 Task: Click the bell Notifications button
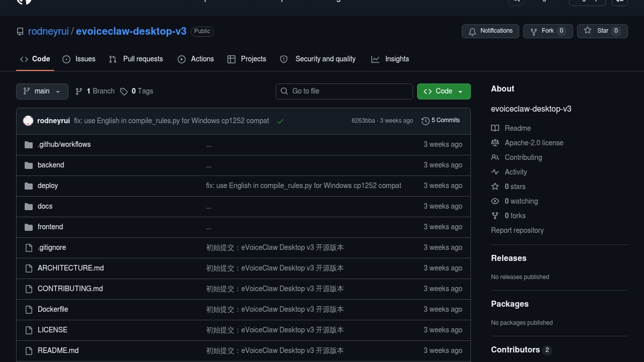point(490,31)
